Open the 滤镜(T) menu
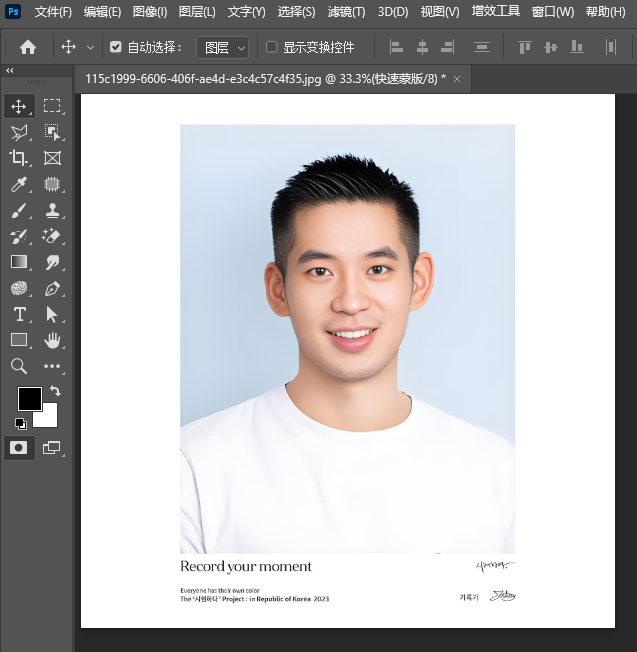 (x=348, y=12)
